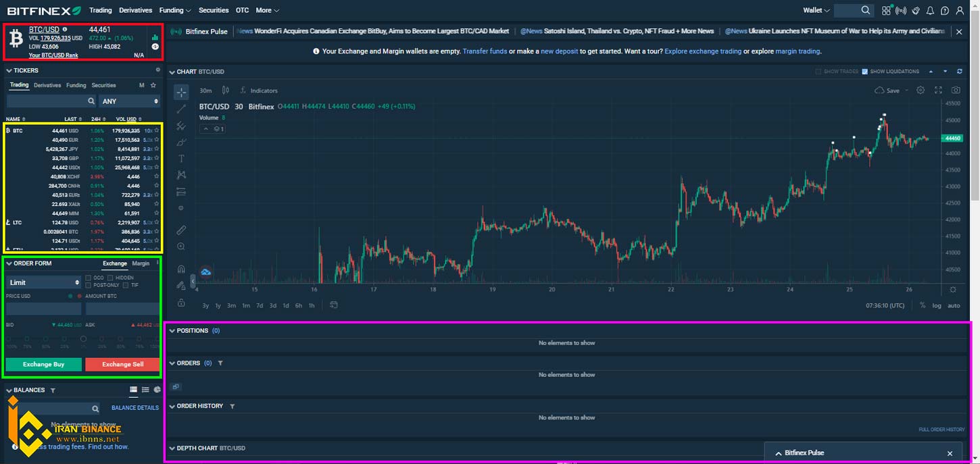Enable the POST-ONLY checkbox
The width and height of the screenshot is (980, 464).
tap(89, 285)
